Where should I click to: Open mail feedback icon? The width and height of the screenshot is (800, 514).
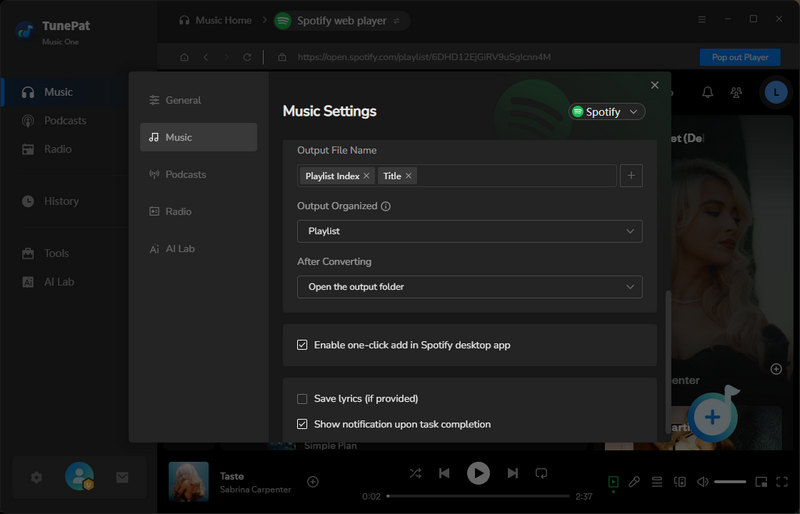coord(122,478)
